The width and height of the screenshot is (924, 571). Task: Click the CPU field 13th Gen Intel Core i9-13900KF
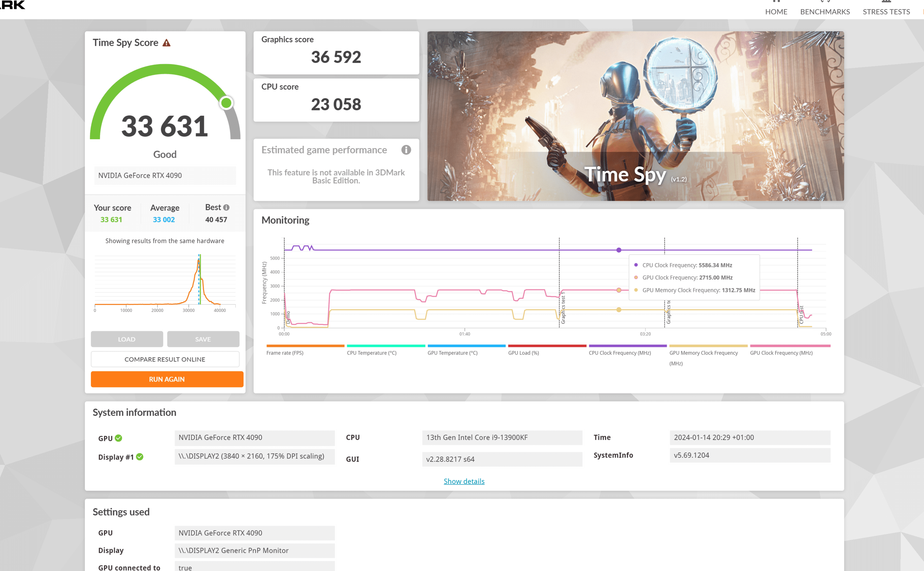502,437
